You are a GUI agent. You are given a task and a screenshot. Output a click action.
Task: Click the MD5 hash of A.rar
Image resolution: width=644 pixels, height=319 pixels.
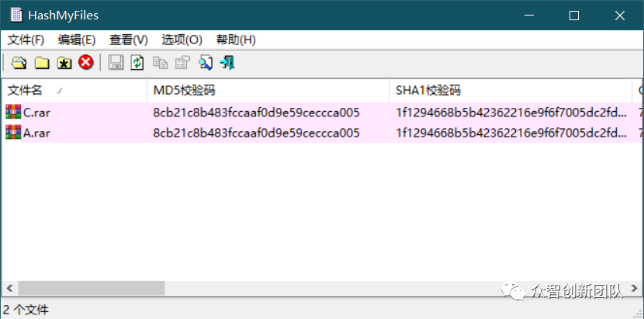[256, 133]
